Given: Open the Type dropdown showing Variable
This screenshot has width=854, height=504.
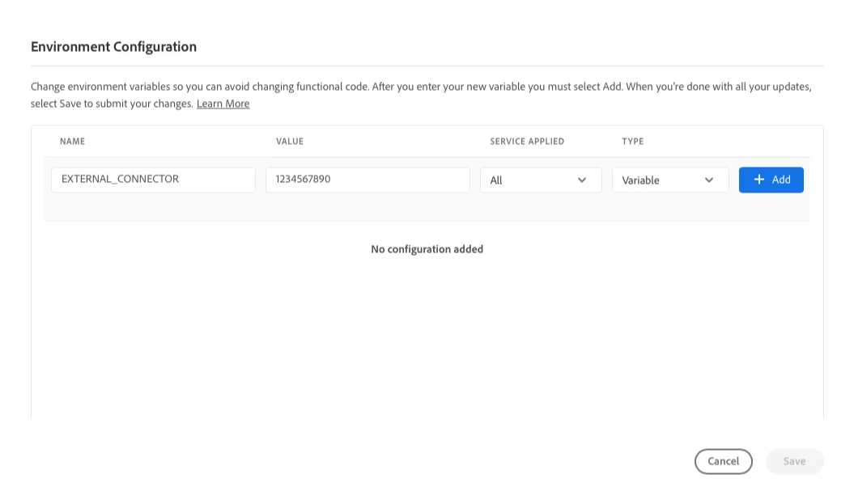Looking at the screenshot, I should pyautogui.click(x=670, y=180).
